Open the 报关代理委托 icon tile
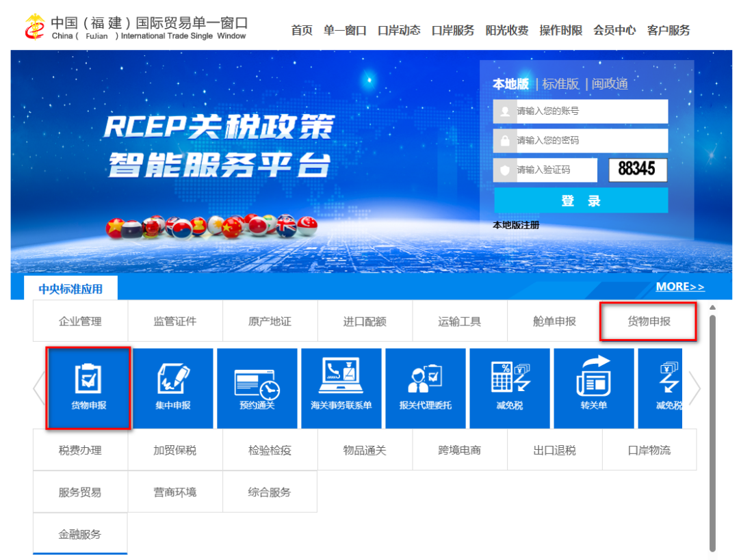This screenshot has width=739, height=560. [425, 388]
